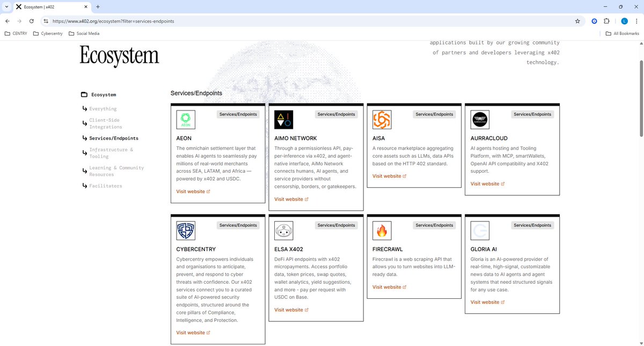Click the CYBERCENTRY card title

coord(195,249)
